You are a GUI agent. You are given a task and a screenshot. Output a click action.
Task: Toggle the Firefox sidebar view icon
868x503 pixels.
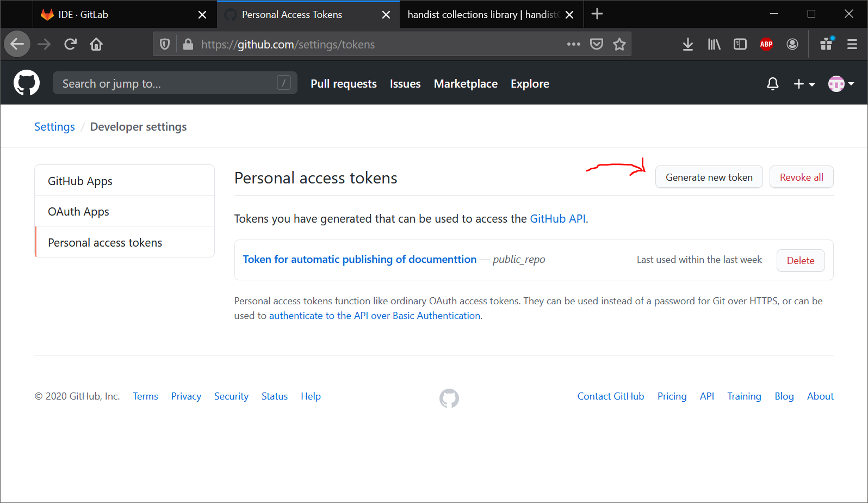tap(740, 45)
